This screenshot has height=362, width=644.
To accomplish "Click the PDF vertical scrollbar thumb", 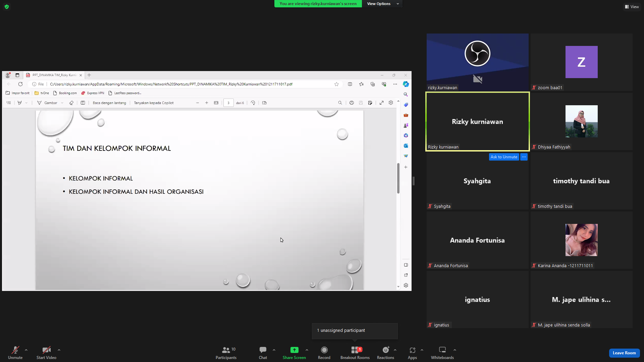I will pyautogui.click(x=398, y=178).
